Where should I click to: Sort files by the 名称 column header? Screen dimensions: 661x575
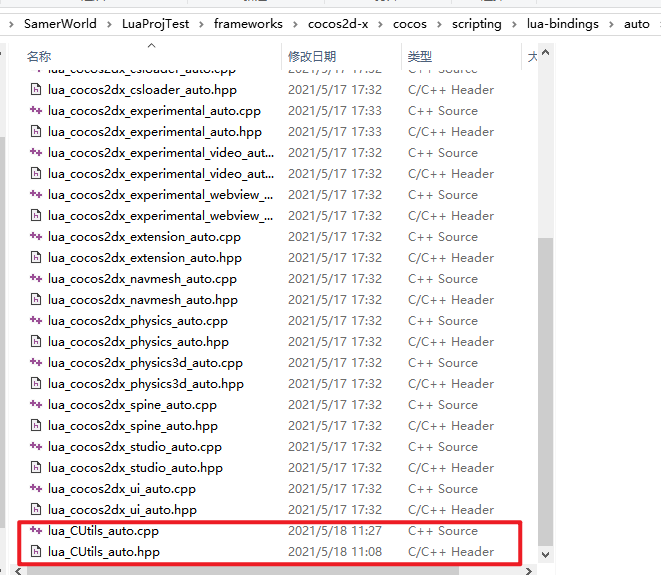click(x=40, y=58)
